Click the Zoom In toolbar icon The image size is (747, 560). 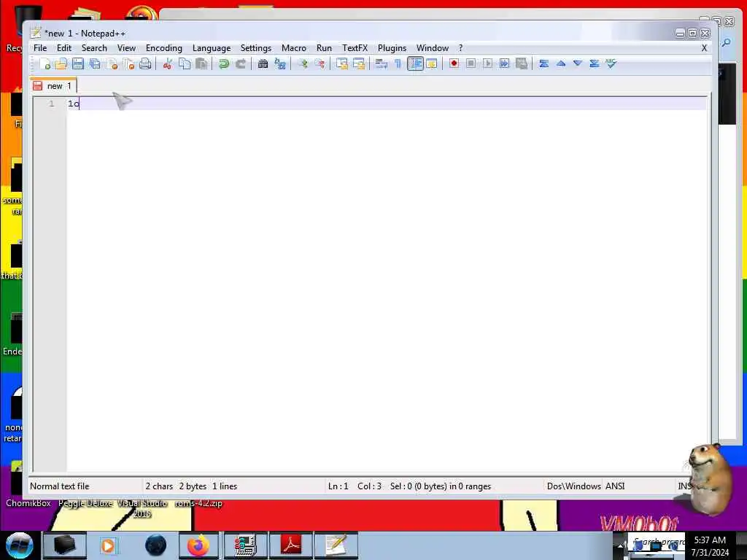[x=302, y=63]
